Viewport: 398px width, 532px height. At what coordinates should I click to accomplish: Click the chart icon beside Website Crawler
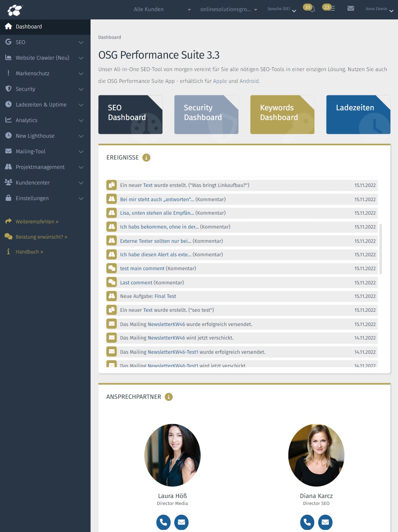[x=8, y=58]
